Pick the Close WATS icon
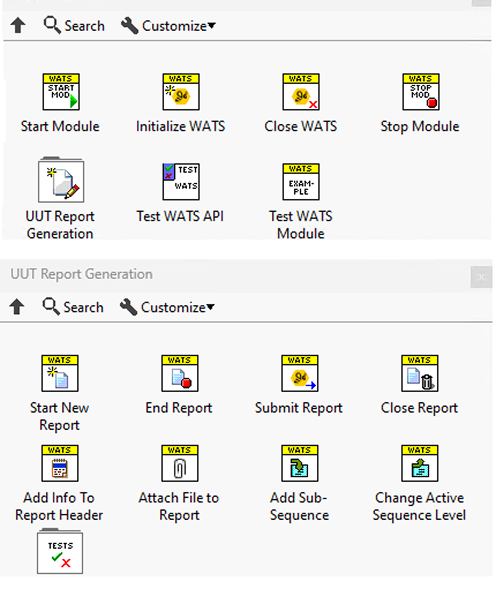The width and height of the screenshot is (496, 591). tap(301, 92)
